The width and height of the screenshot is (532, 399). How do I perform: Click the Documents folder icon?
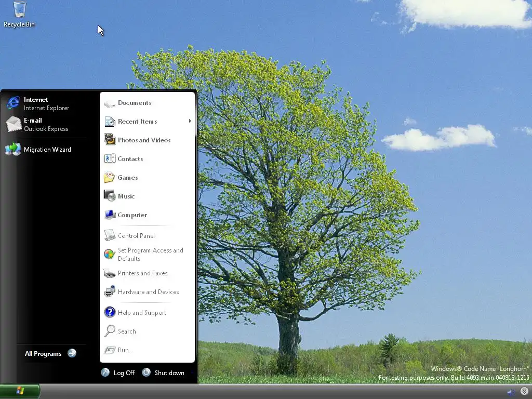pos(110,103)
